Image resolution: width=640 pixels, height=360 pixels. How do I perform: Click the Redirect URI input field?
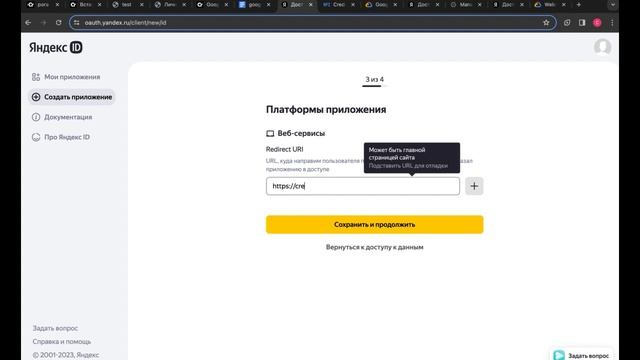[362, 186]
